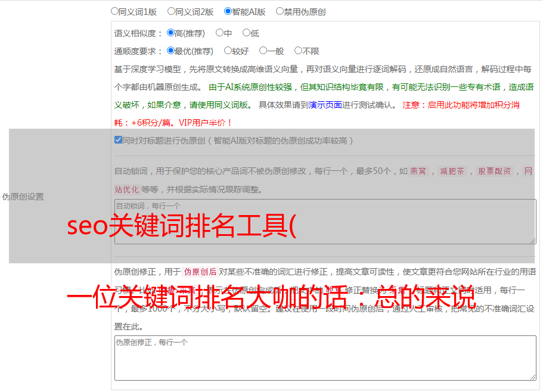This screenshot has width=543, height=392.
Task: Select 禁用伪原创 to disable rewriting
Action: [x=280, y=11]
